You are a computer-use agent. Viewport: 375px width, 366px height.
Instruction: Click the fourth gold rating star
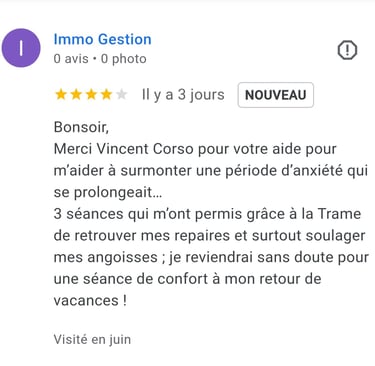click(107, 95)
